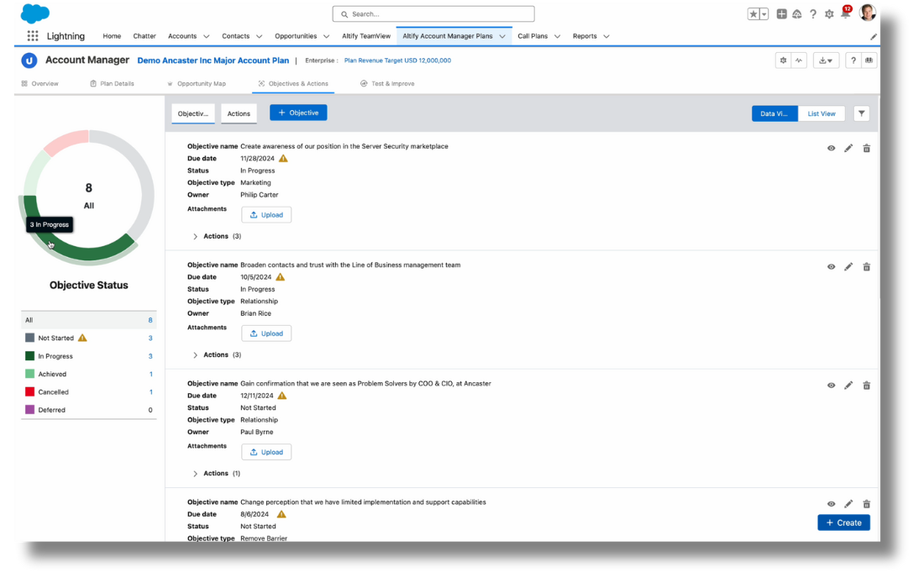Screen dimensions: 924x588
Task: Select the In Progress green legend swatch
Action: coord(29,356)
